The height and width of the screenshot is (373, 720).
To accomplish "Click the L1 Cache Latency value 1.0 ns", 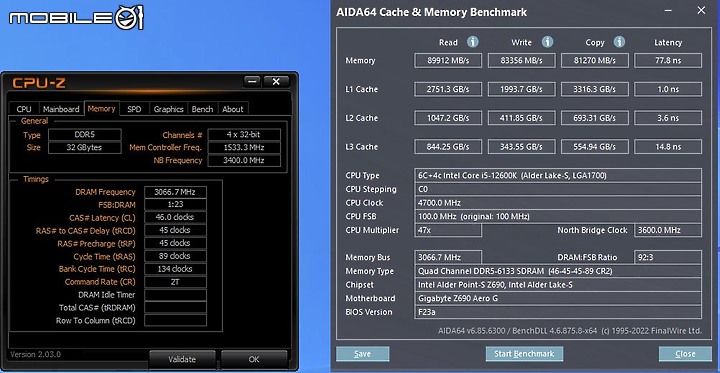I will [x=668, y=89].
